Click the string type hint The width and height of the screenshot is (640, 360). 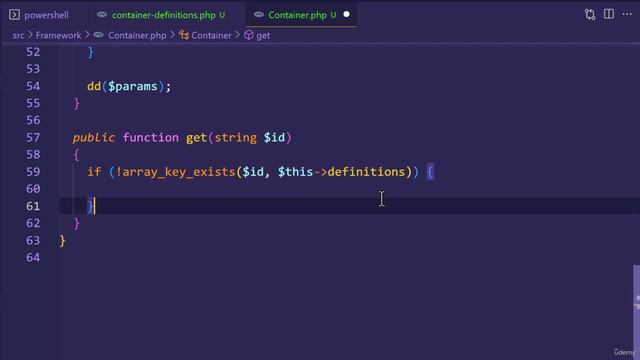click(x=236, y=138)
